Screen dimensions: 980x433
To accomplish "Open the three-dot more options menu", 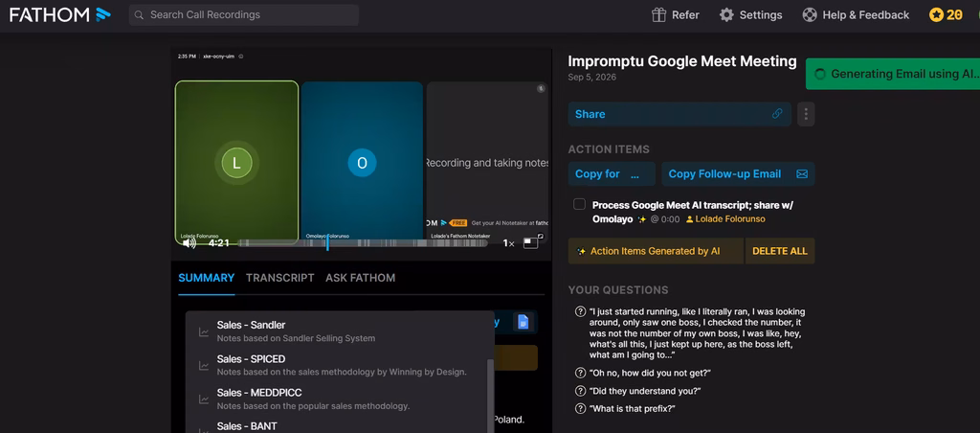I will click(806, 114).
